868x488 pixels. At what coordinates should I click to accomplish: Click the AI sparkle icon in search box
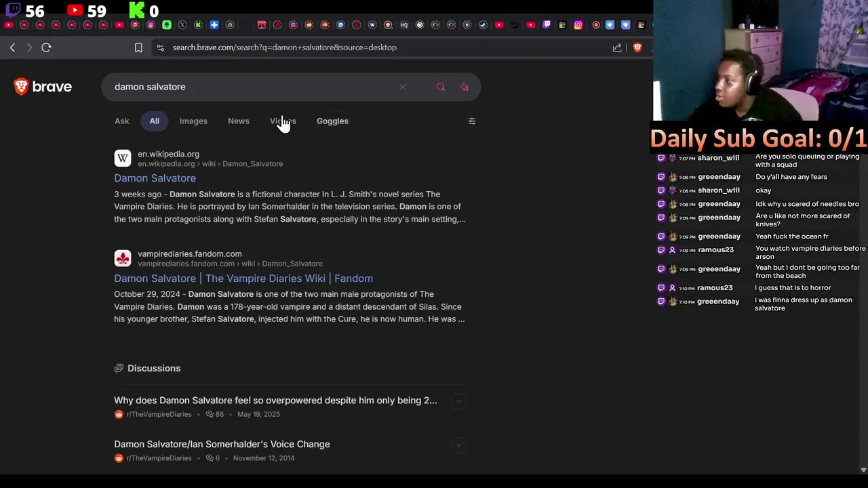(465, 87)
